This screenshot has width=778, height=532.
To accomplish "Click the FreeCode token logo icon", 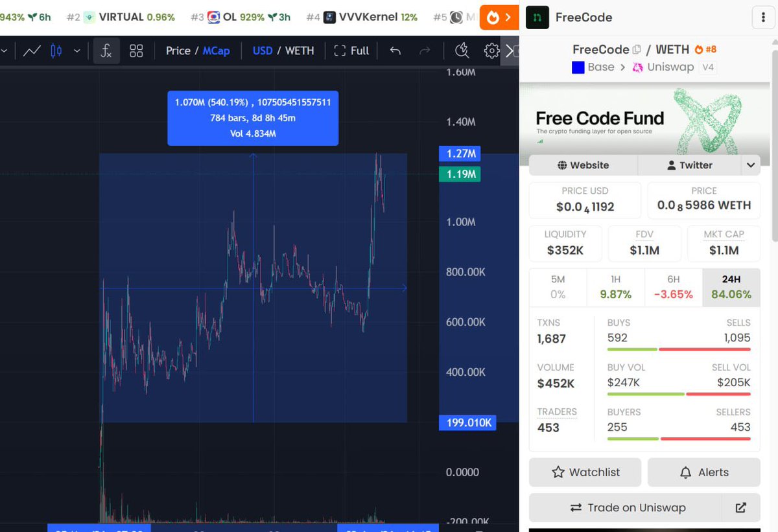I will point(537,17).
